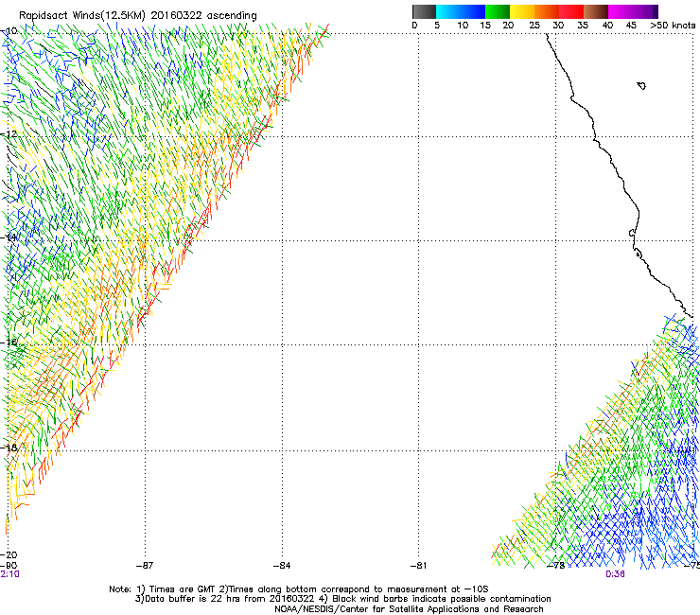Click the brown 35-40 knots legend segment
Image resolution: width=700 pixels, height=615 pixels.
tap(596, 11)
